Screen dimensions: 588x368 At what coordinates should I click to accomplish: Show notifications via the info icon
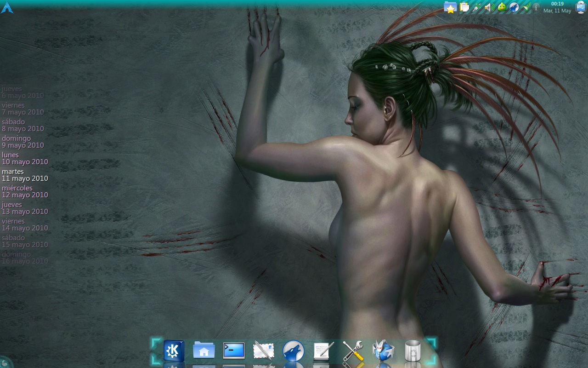[x=536, y=7]
